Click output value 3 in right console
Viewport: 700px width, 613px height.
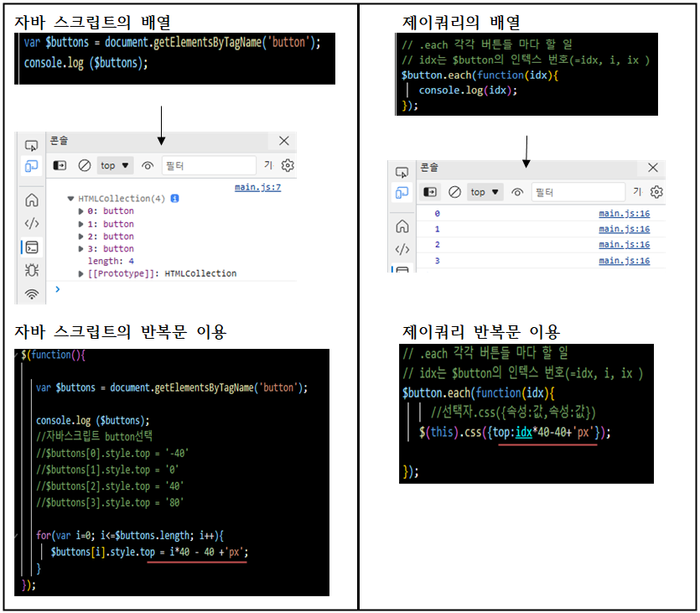pos(437,261)
